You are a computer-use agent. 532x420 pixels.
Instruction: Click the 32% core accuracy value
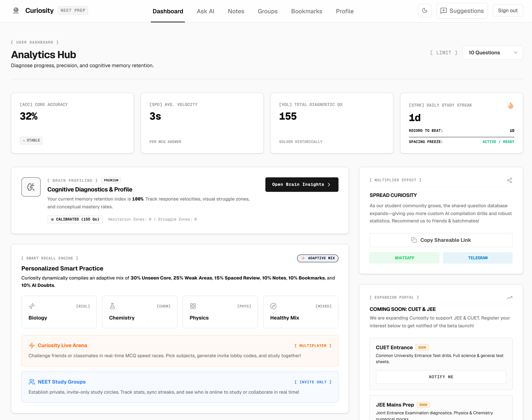pos(28,116)
